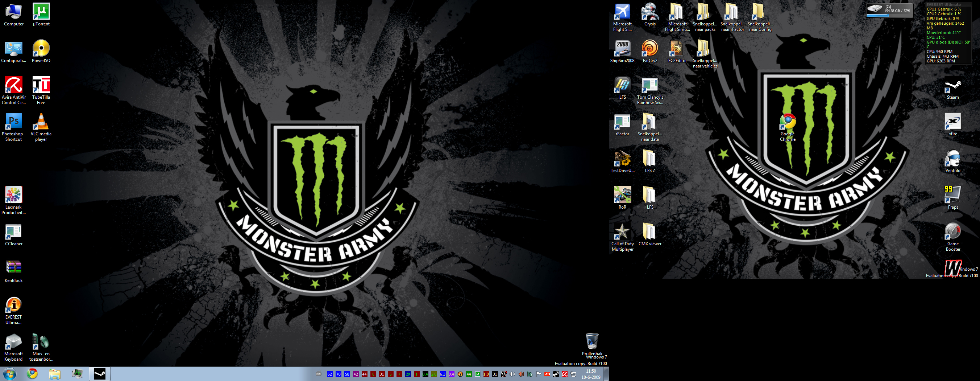Open the taskbar clock showing 11:50
Image resolution: width=980 pixels, height=381 pixels.
(x=591, y=374)
